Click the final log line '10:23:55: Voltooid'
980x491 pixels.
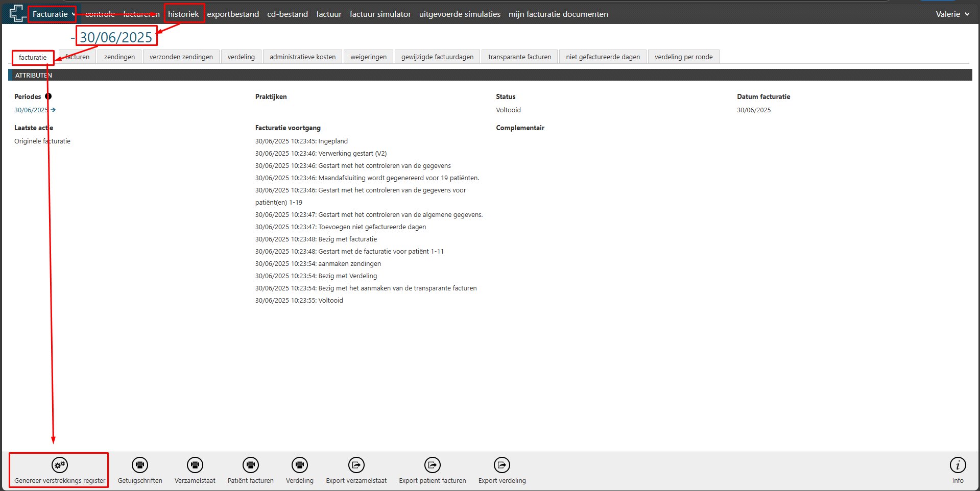(299, 300)
